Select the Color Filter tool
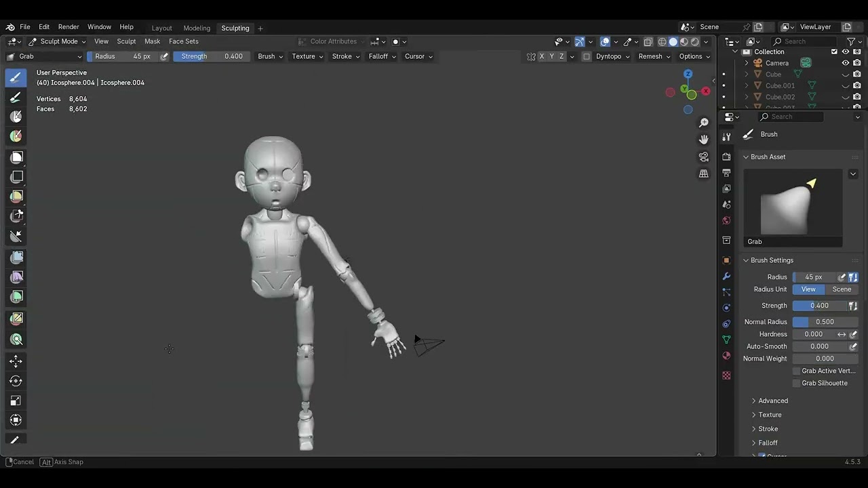This screenshot has height=488, width=868. click(x=16, y=297)
